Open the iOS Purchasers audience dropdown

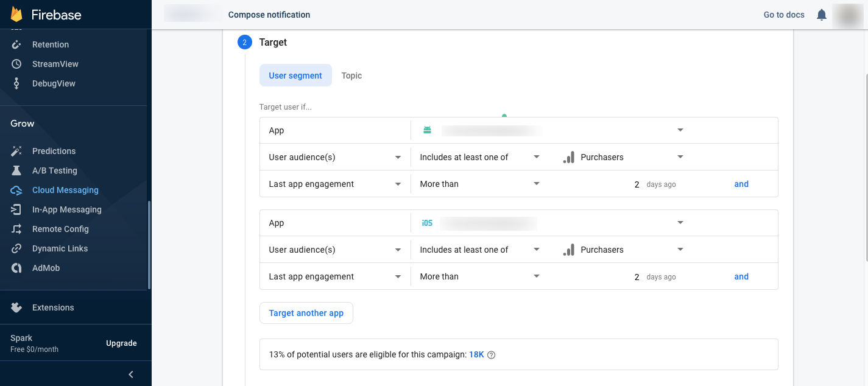coord(680,250)
